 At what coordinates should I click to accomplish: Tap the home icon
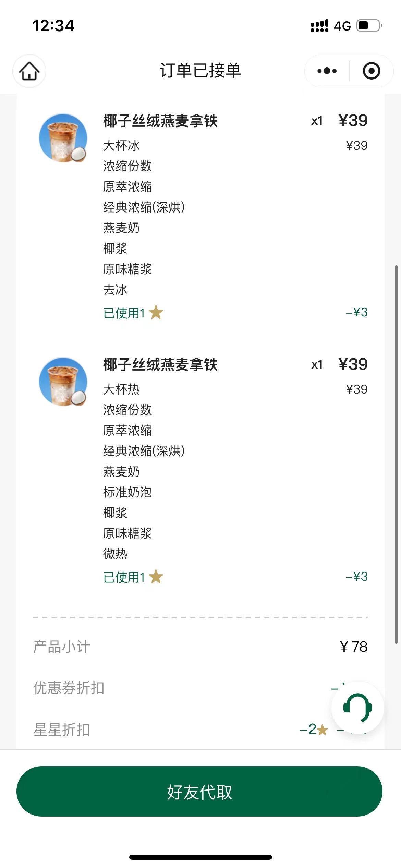tap(29, 71)
